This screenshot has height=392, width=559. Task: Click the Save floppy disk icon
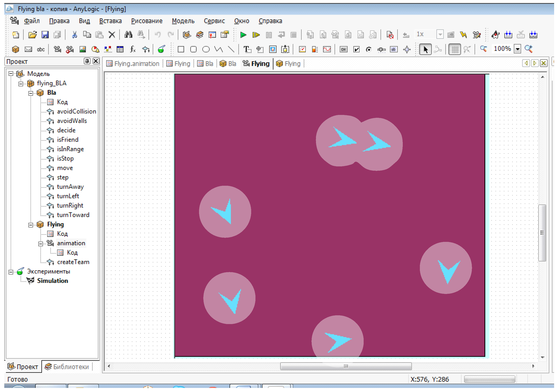[45, 35]
